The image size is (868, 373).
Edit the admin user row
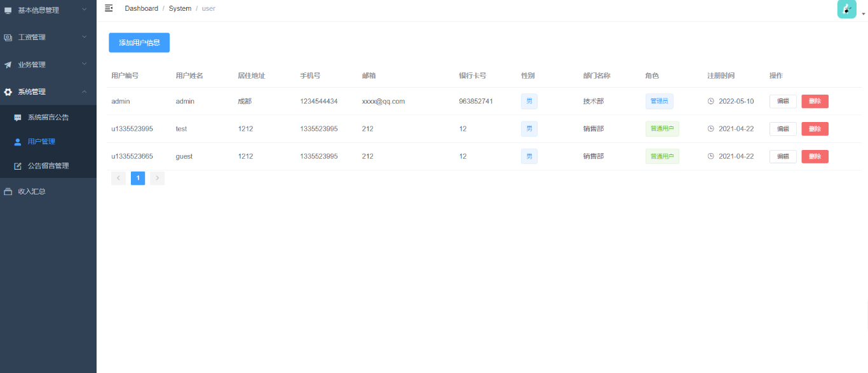[x=782, y=101]
